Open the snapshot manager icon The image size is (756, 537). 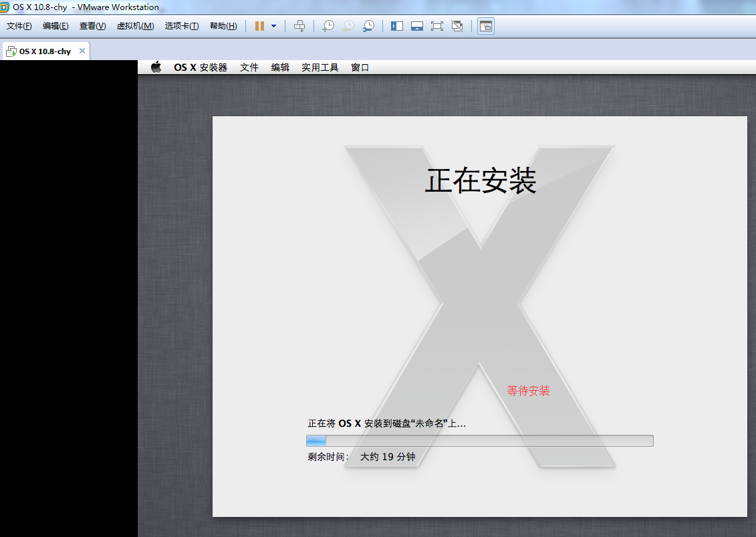[368, 26]
